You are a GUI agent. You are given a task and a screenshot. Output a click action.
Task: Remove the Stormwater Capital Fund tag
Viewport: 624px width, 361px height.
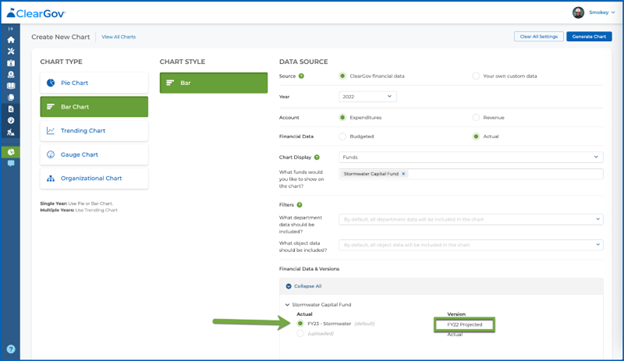[403, 174]
